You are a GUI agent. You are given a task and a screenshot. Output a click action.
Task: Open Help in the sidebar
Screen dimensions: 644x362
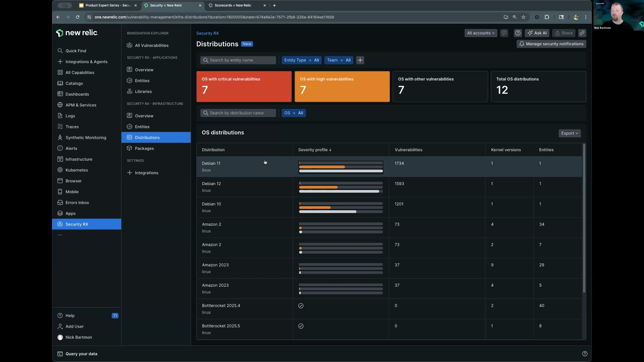pos(70,316)
